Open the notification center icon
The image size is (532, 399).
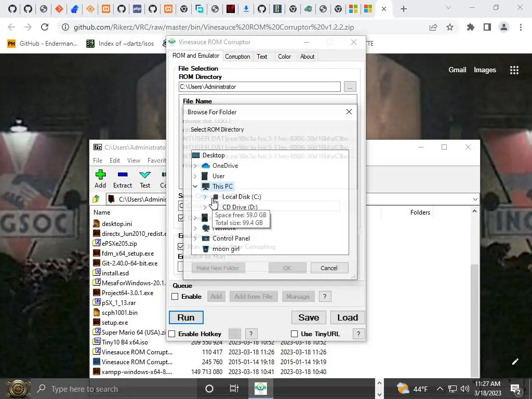(x=516, y=389)
